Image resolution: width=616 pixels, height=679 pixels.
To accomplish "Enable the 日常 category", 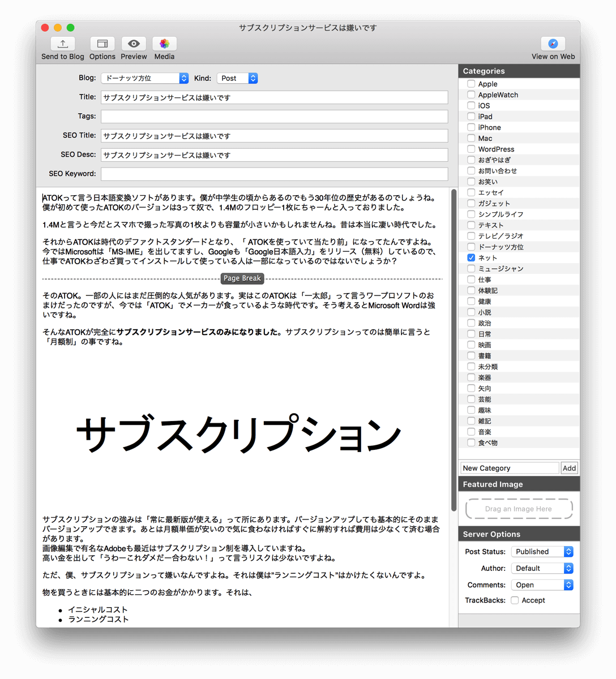I will 471,334.
